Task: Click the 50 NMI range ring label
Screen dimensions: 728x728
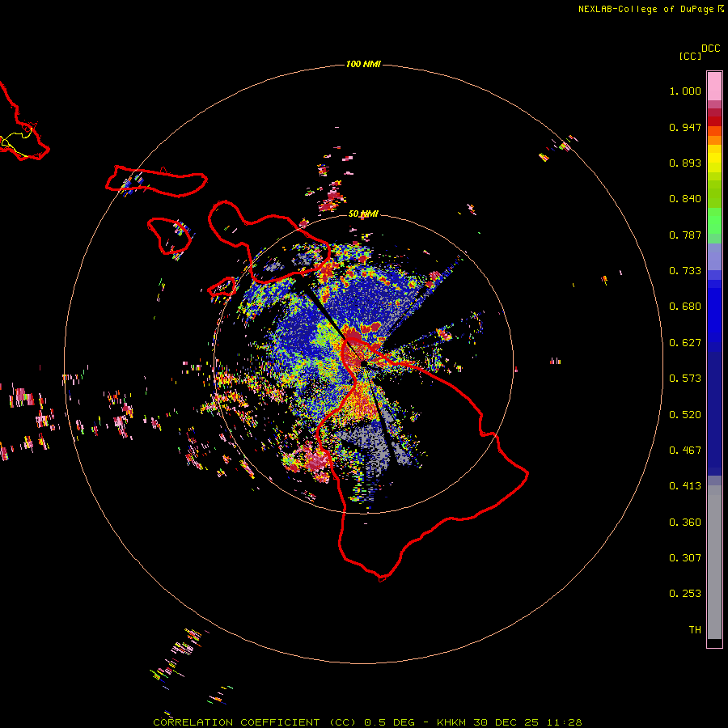Action: pyautogui.click(x=363, y=214)
